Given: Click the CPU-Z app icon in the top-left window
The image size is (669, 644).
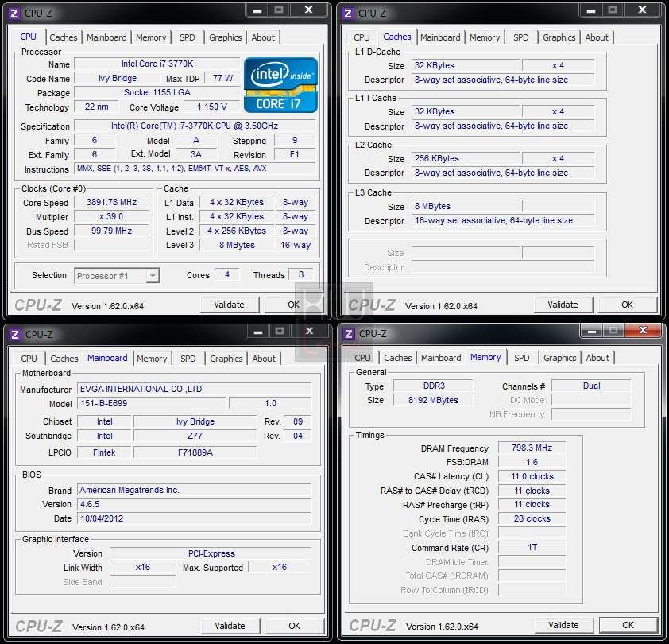Looking at the screenshot, I should click(14, 14).
